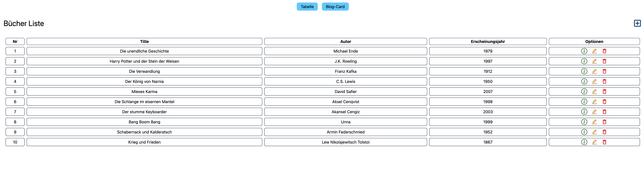Edit the Mieses Karma entry
The width and height of the screenshot is (644, 183).
594,92
